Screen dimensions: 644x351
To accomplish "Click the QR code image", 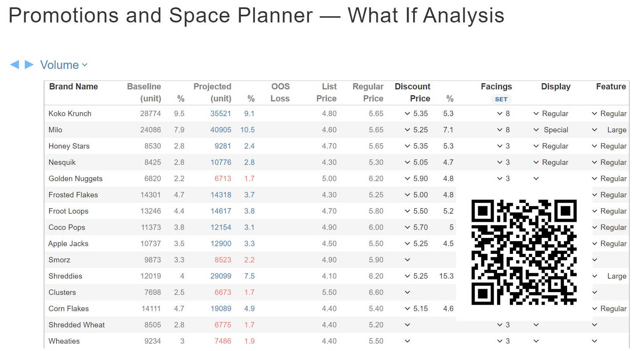I will [524, 252].
